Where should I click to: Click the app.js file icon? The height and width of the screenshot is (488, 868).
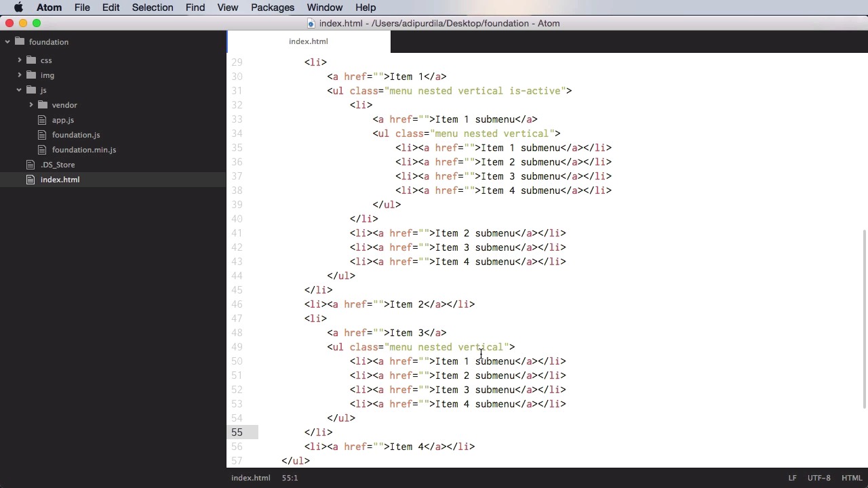[43, 120]
